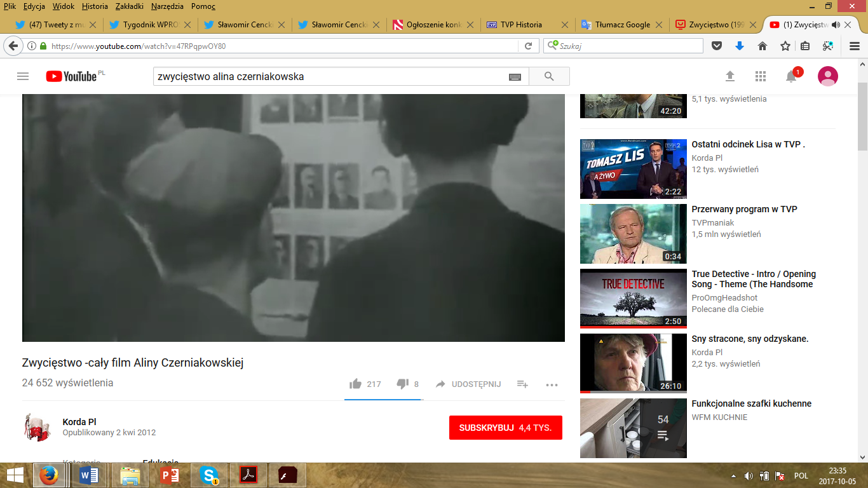868x488 pixels.
Task: Click the YouTube search input field
Action: pyautogui.click(x=330, y=76)
